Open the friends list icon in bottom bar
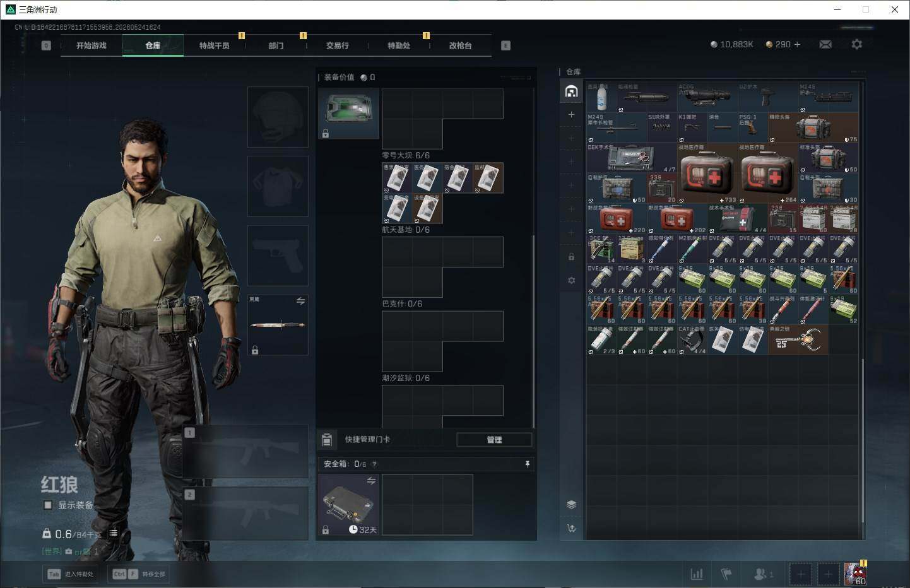This screenshot has height=588, width=910. pos(763,574)
